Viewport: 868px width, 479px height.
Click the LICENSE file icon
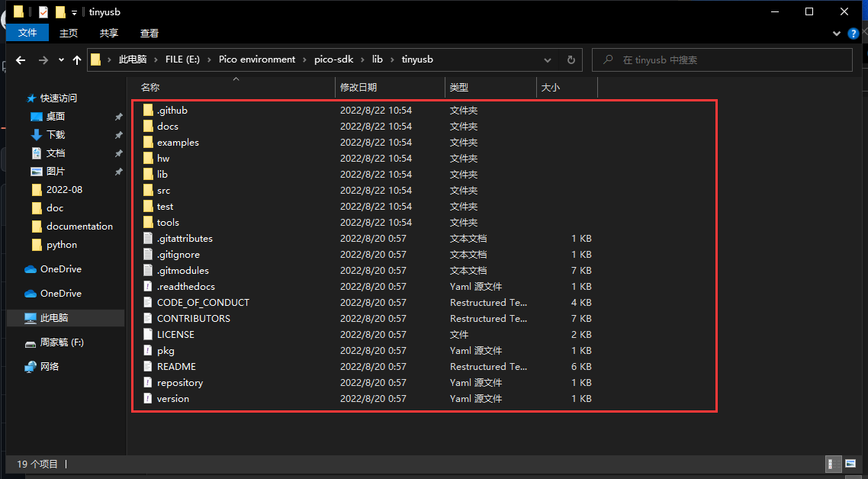(147, 335)
